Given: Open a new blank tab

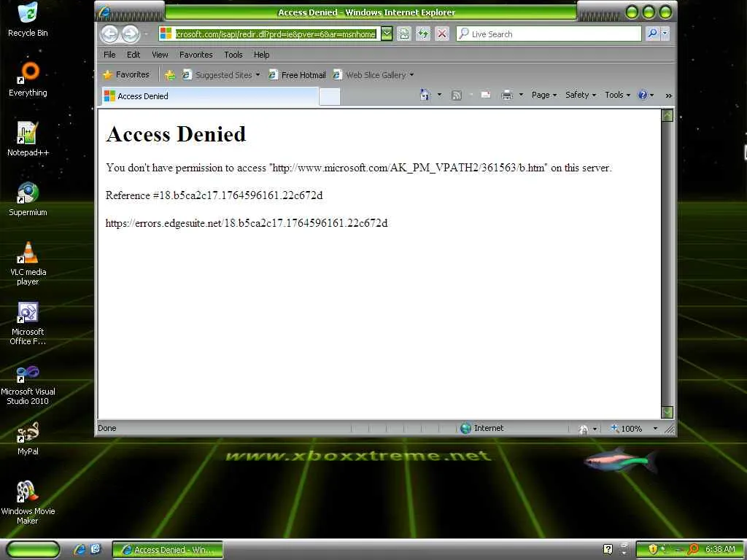Looking at the screenshot, I should [329, 97].
